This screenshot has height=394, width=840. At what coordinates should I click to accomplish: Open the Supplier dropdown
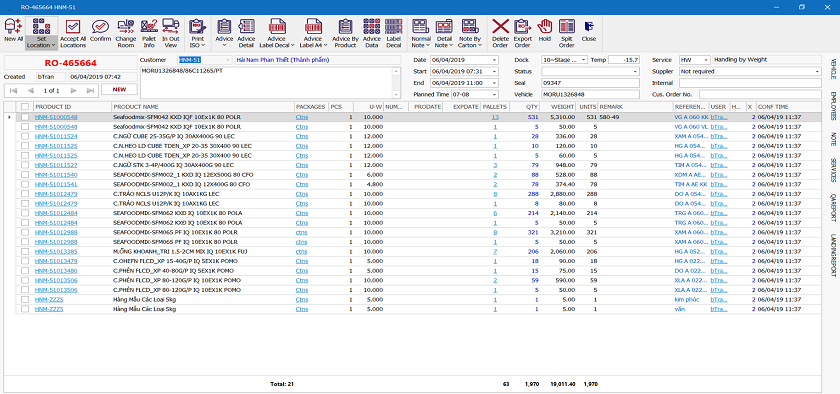(x=817, y=71)
